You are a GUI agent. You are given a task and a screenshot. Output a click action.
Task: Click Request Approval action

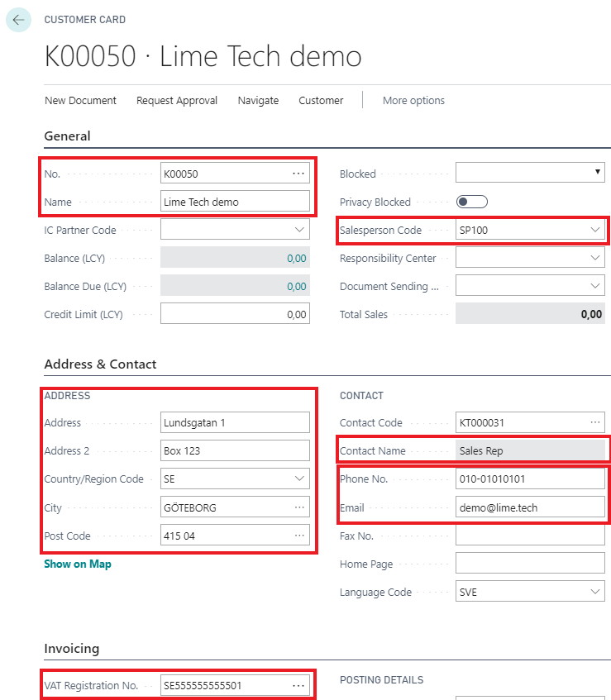pyautogui.click(x=177, y=100)
